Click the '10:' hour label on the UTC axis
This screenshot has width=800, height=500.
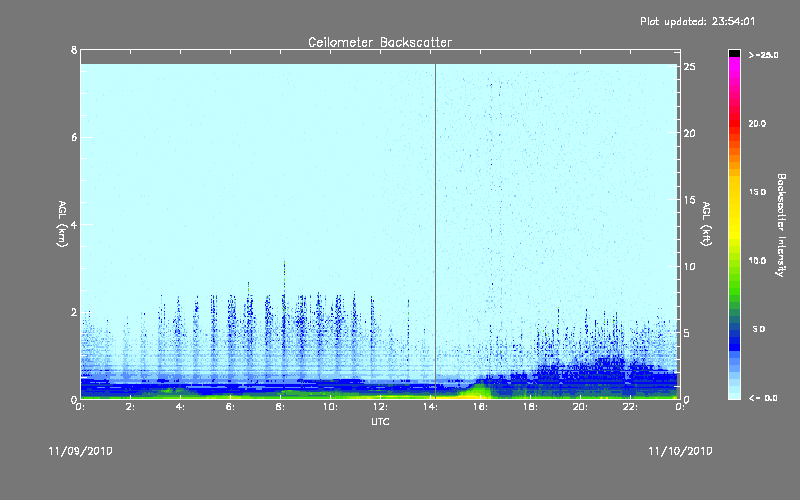tap(331, 407)
